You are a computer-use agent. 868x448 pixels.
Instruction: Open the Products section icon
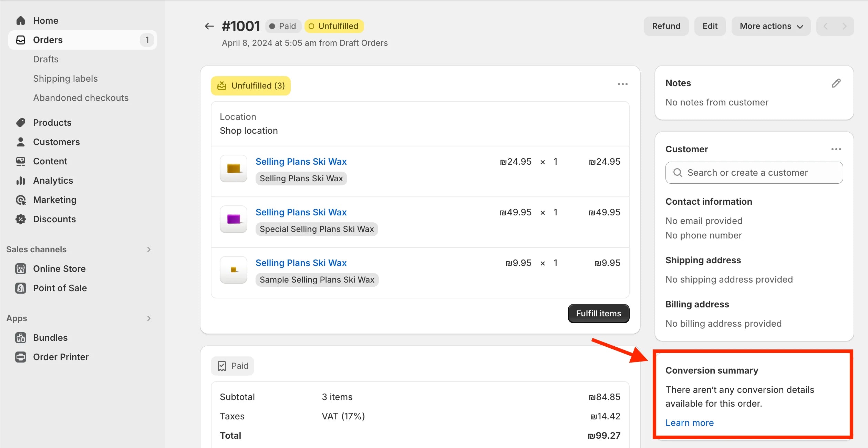tap(21, 122)
